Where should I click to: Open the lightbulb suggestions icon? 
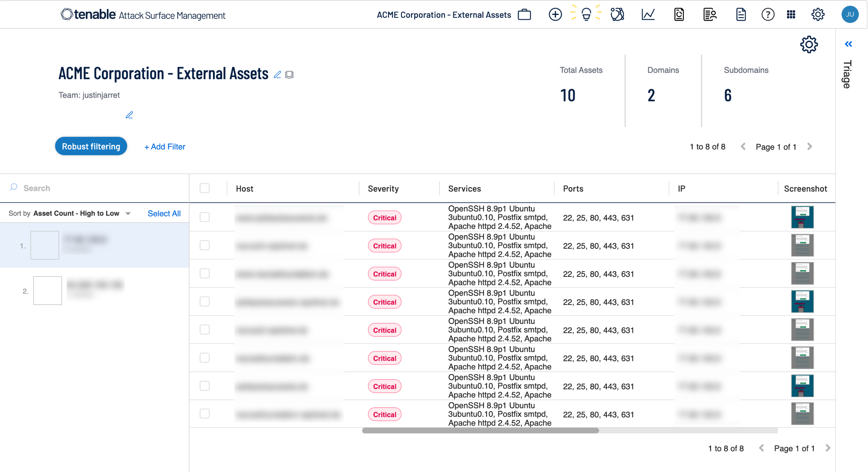pyautogui.click(x=586, y=15)
